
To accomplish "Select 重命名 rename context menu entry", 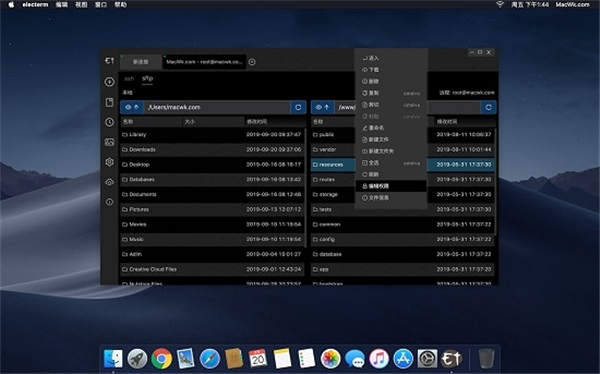I will pos(391,128).
